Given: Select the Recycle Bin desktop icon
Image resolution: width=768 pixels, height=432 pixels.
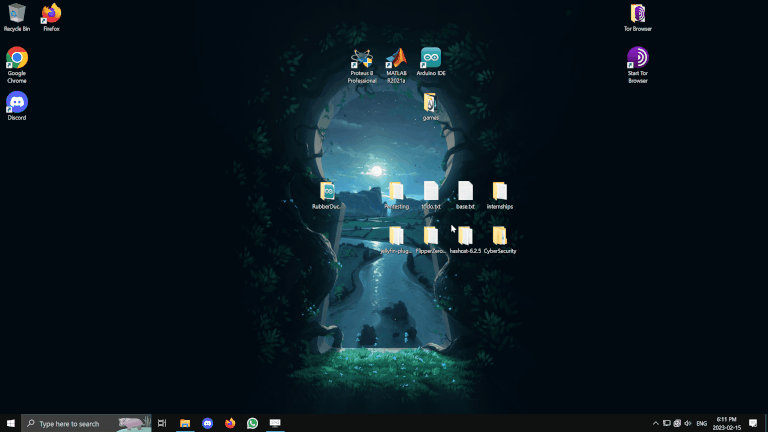Looking at the screenshot, I should [17, 18].
